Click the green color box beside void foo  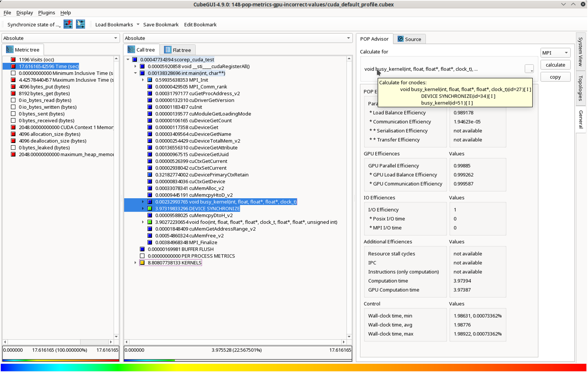[x=150, y=222]
